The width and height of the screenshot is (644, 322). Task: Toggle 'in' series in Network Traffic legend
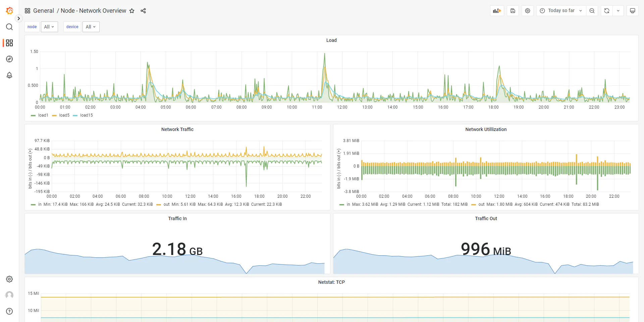tap(40, 204)
